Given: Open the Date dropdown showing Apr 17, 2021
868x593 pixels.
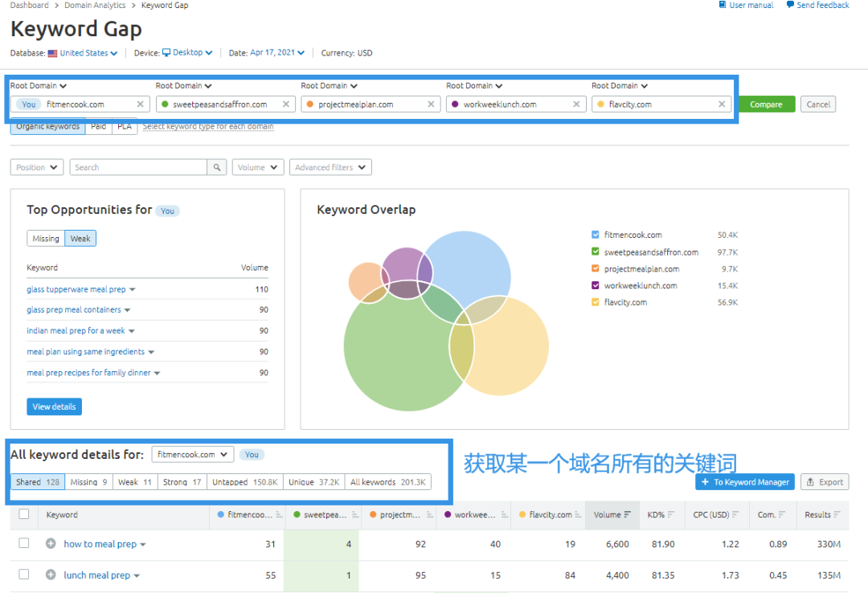Looking at the screenshot, I should coord(278,53).
